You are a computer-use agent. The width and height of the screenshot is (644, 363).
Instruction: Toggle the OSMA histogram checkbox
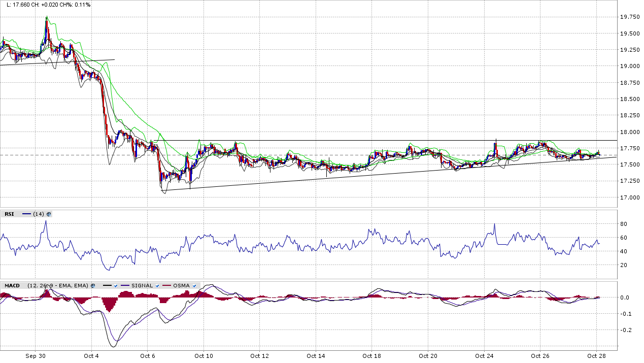194,286
